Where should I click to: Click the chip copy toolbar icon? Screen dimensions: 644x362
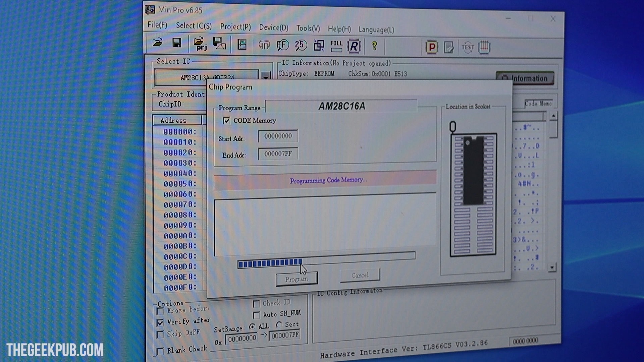click(x=319, y=46)
